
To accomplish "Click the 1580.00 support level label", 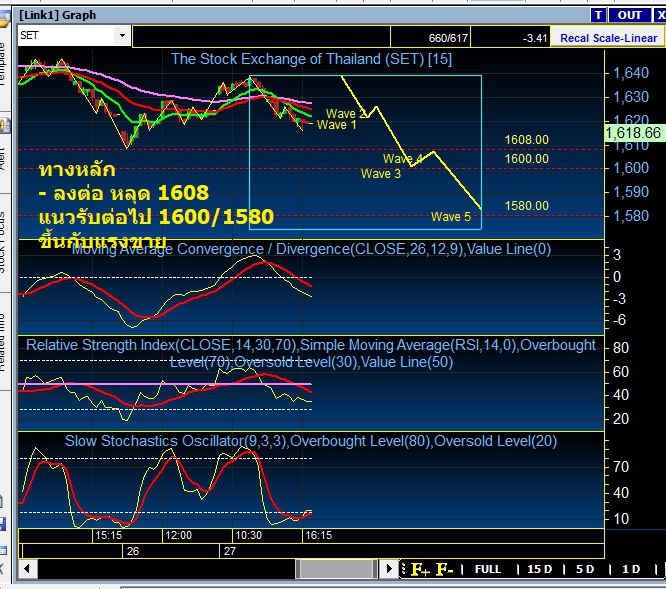I will (526, 206).
